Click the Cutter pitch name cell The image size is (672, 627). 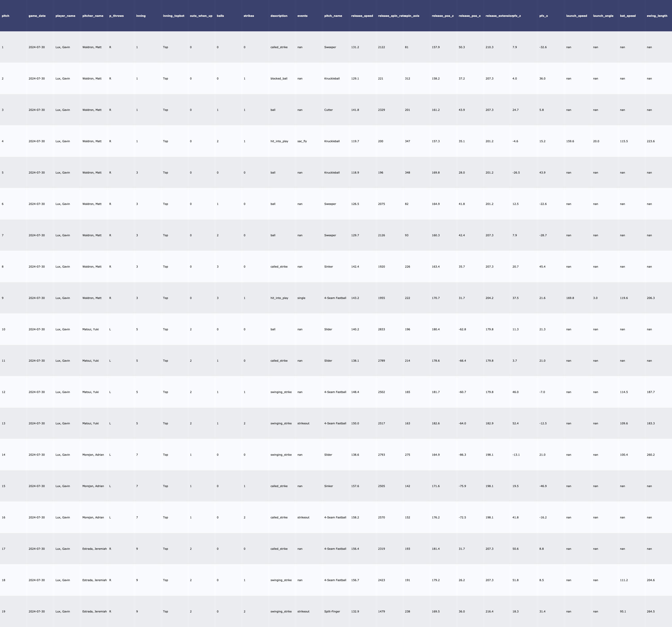328,110
